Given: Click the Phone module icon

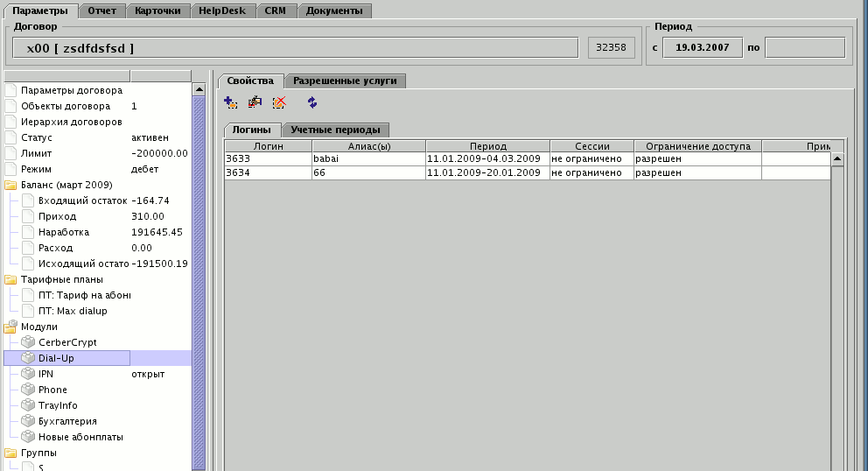Looking at the screenshot, I should tap(28, 390).
